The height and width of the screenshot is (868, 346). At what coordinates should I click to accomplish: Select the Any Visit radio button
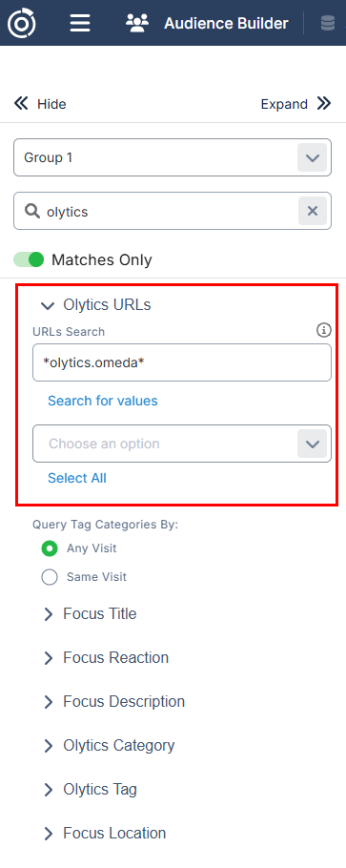[50, 548]
